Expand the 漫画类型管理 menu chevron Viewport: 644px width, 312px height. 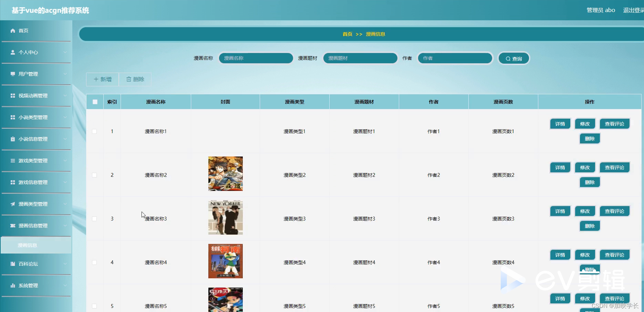[x=66, y=204]
